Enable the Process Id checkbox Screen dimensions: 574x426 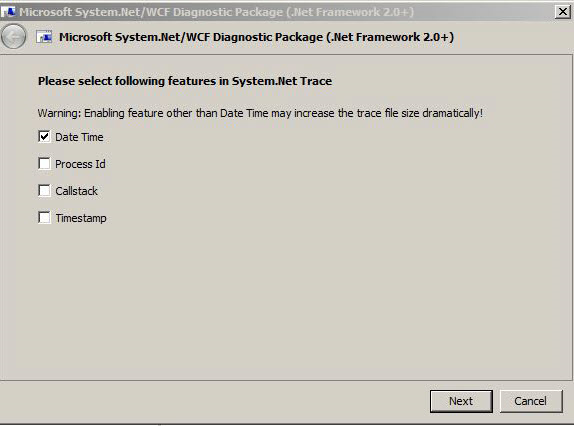pyautogui.click(x=44, y=164)
